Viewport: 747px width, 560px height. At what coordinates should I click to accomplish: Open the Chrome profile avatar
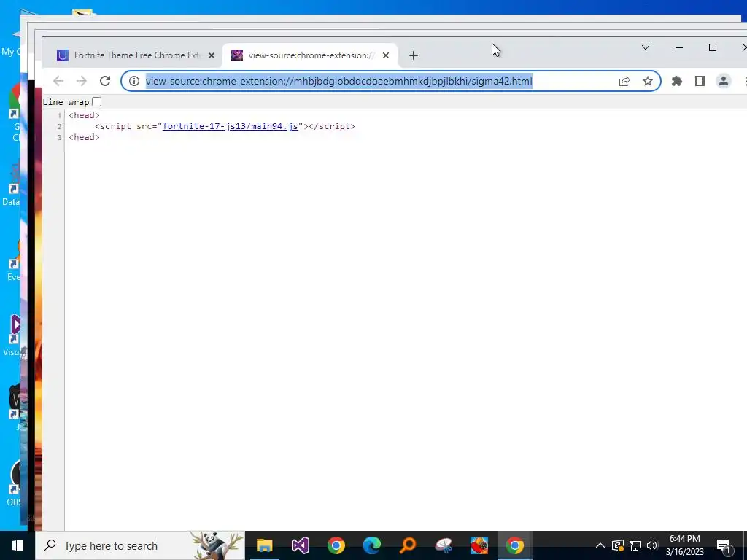[x=723, y=81]
